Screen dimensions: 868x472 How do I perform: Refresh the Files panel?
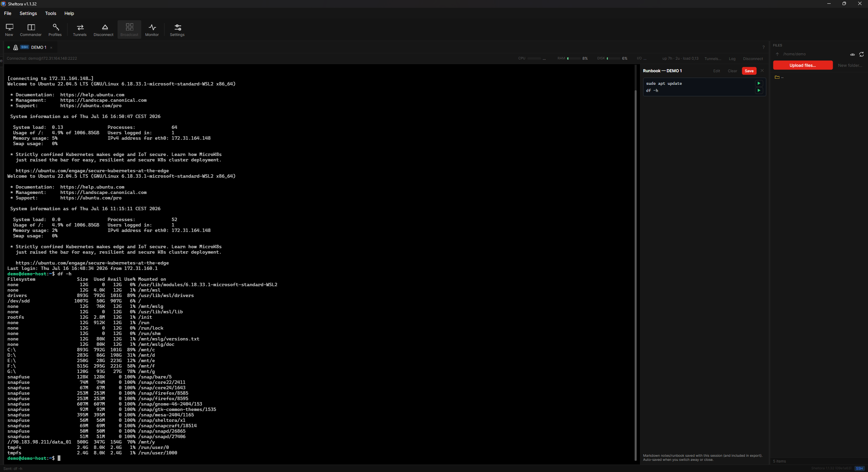[x=861, y=54]
